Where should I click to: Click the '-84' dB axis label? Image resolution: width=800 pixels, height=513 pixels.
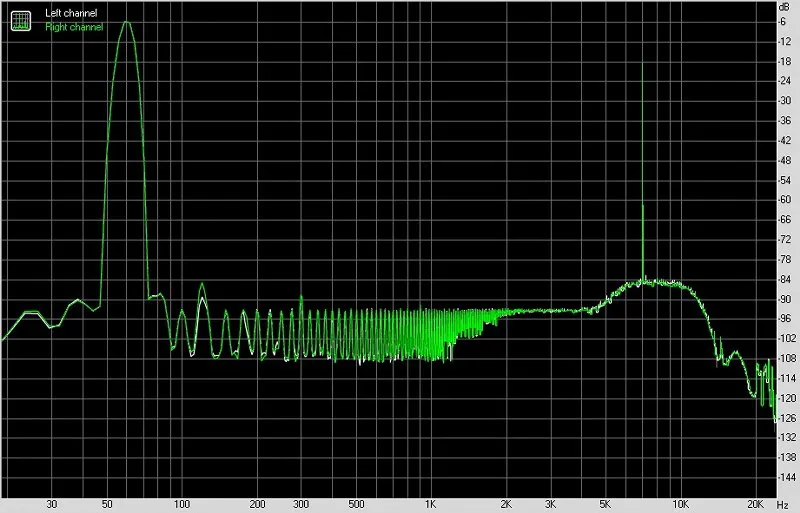785,279
